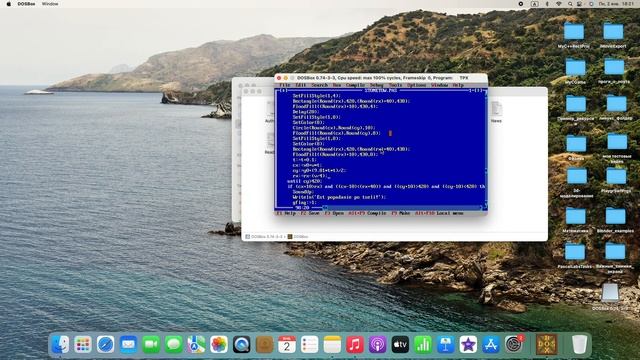640x360 pixels.
Task: Open the File menu in Turbo Pascal
Action: click(x=284, y=85)
